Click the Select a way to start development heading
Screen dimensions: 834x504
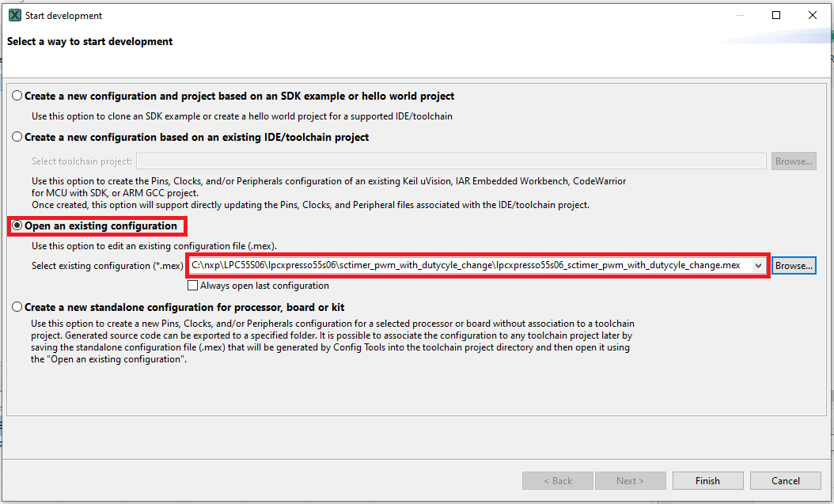(90, 41)
